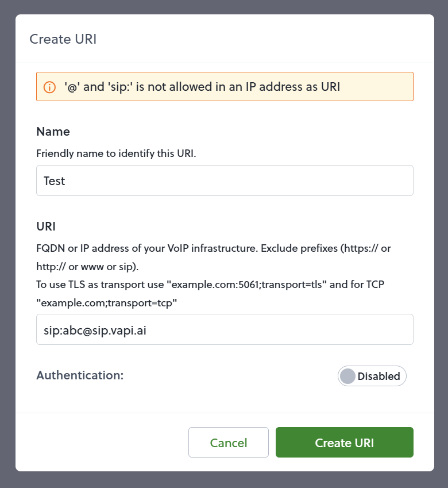Image resolution: width=448 pixels, height=488 pixels.
Task: Place cursor on the sip:abc@sip.vapi.ai text
Action: 95,330
